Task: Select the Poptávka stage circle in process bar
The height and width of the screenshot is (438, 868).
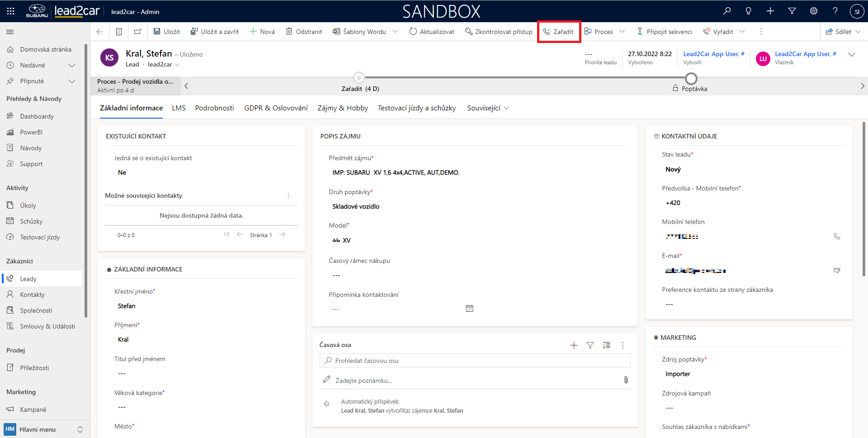Action: pos(691,79)
